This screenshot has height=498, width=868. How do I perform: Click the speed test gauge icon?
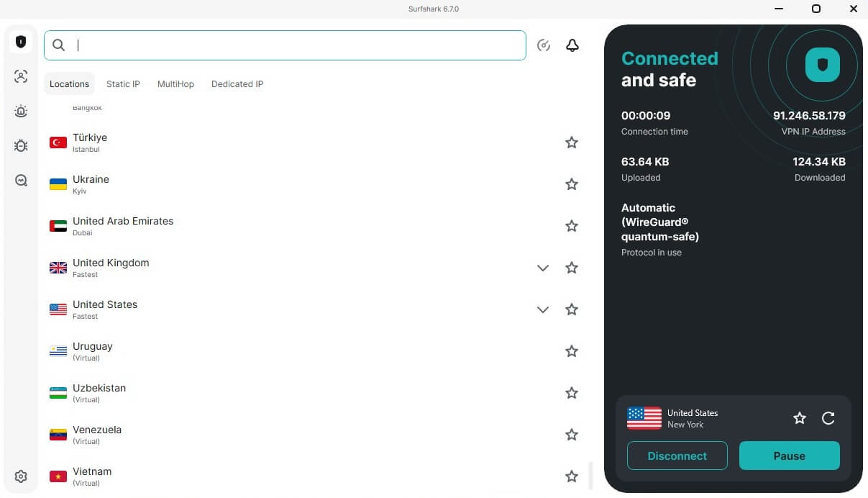click(544, 45)
